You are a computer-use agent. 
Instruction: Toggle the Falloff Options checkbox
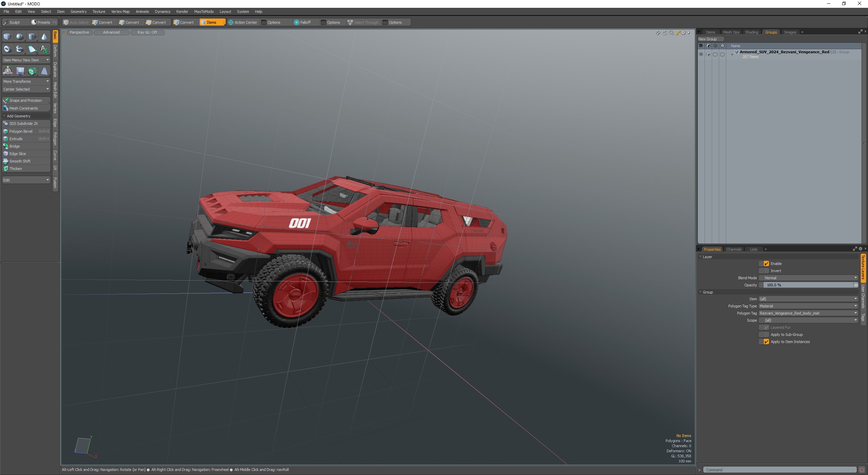point(323,22)
